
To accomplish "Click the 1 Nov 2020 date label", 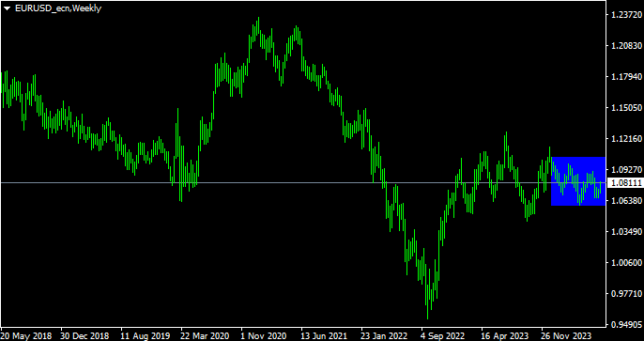I will coord(265,335).
